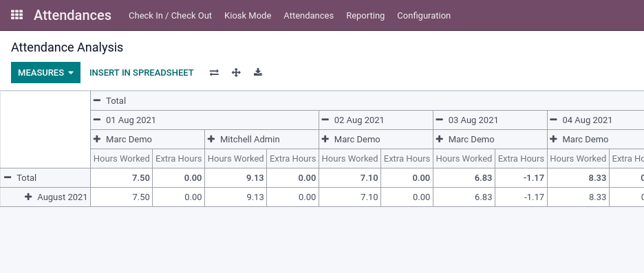This screenshot has height=273, width=644.
Task: Click Insert in Spreadsheet
Action: point(141,73)
